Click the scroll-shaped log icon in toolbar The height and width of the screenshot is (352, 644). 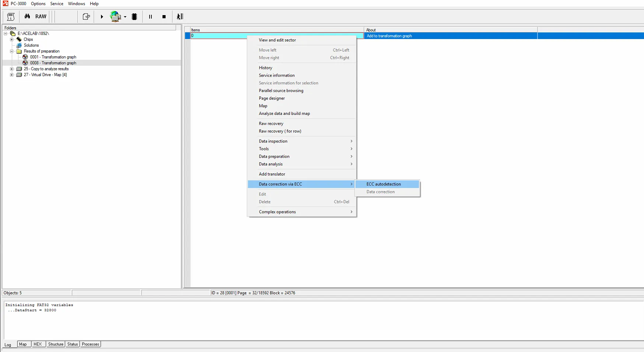point(11,17)
